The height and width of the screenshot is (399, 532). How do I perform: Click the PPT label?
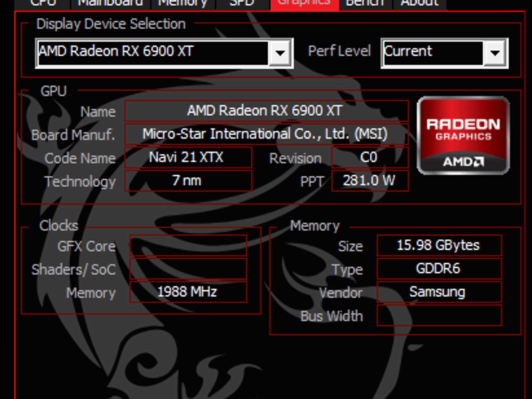[x=312, y=182]
